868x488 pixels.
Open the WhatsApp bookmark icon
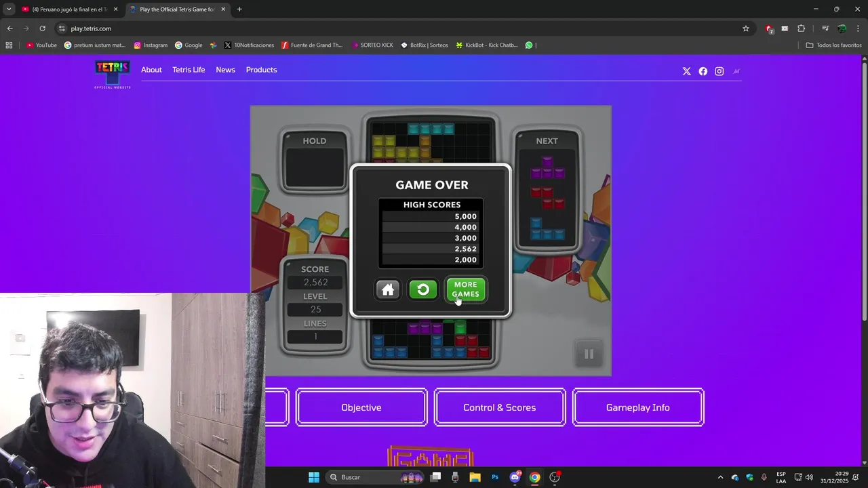(529, 45)
